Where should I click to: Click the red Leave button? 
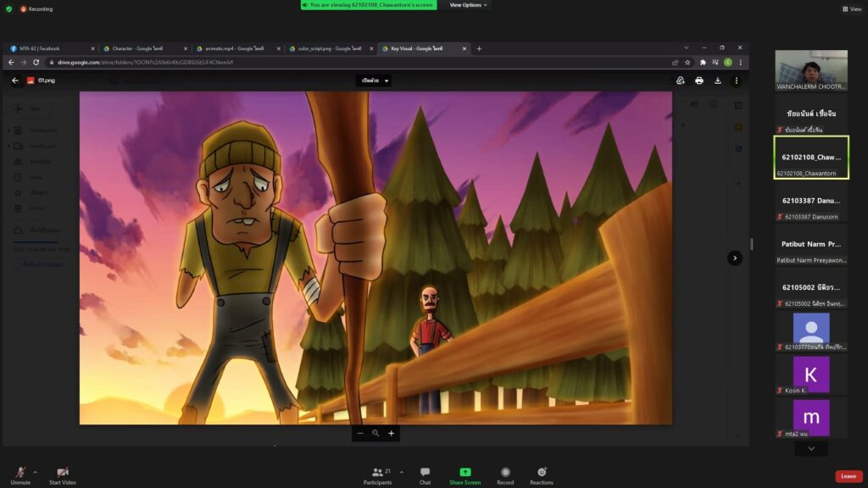[x=849, y=476]
